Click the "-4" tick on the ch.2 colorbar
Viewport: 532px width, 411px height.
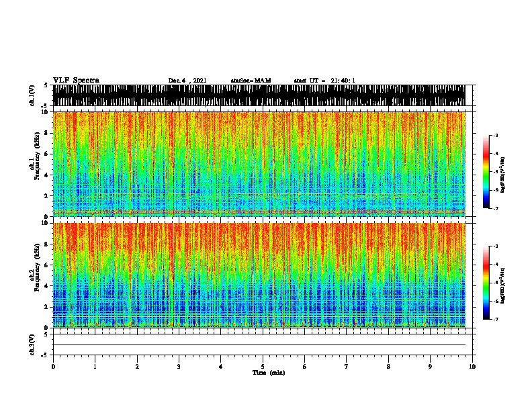click(495, 265)
